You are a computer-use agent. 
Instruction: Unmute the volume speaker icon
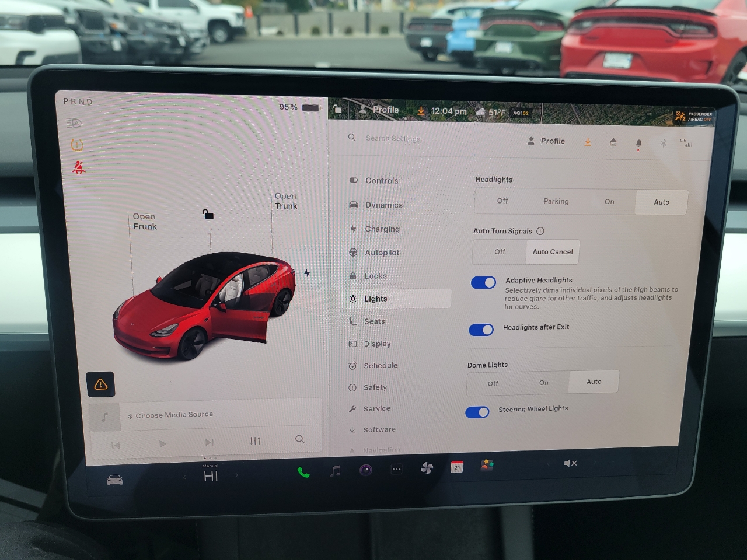(x=570, y=463)
